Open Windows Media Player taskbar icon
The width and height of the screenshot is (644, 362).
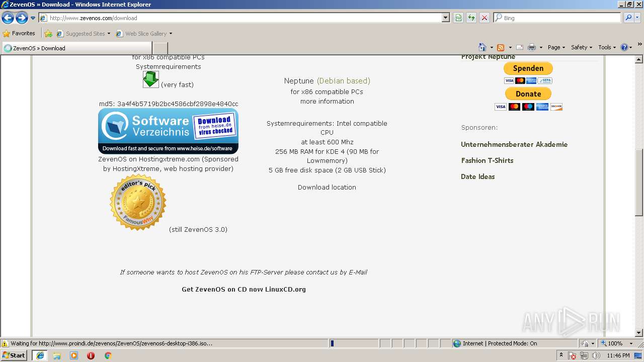(x=74, y=355)
